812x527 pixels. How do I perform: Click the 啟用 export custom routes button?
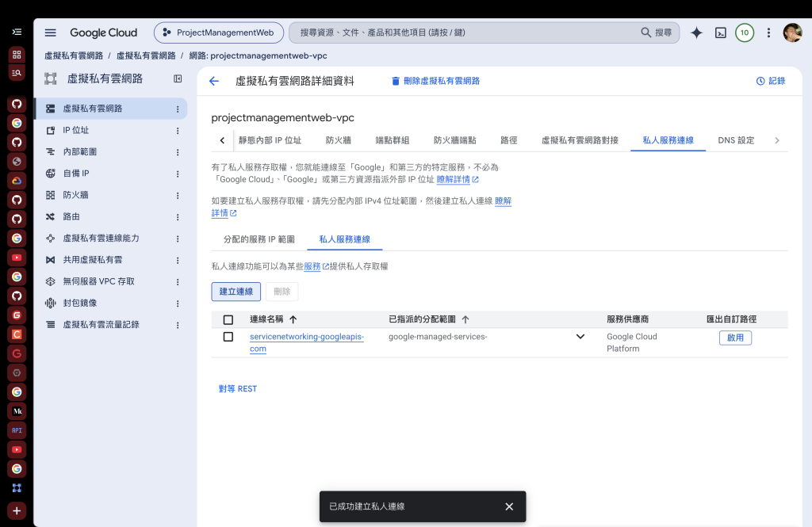(735, 338)
